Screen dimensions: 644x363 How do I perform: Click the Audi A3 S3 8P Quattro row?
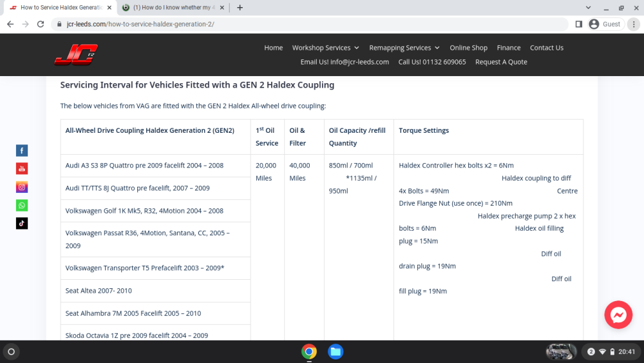click(x=156, y=166)
